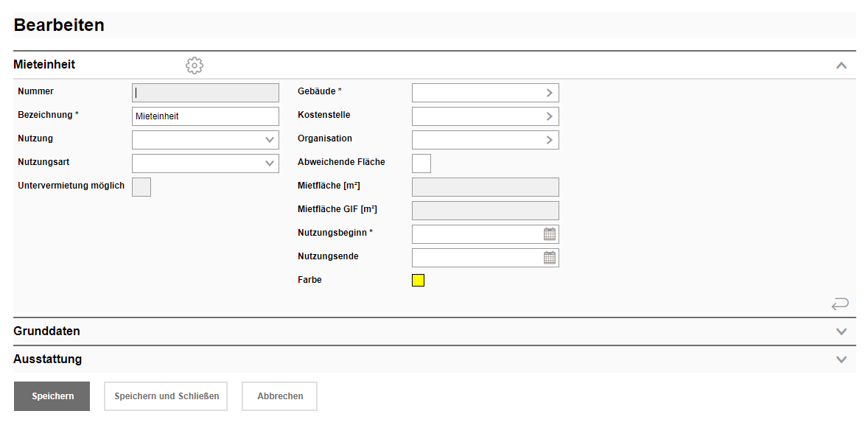
Task: Click the yellow Farbe color swatch
Action: (x=419, y=280)
